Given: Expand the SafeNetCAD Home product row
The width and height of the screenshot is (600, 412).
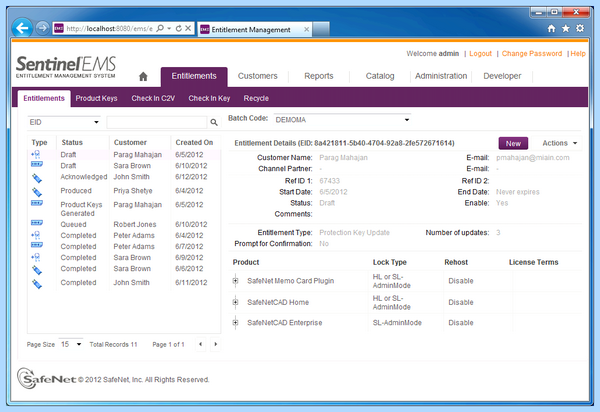Looking at the screenshot, I should [x=235, y=302].
